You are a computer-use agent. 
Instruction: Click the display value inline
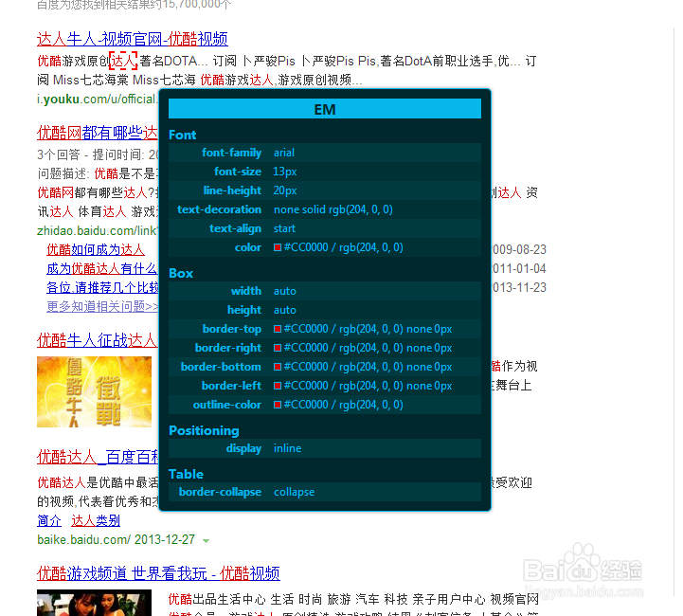287,448
